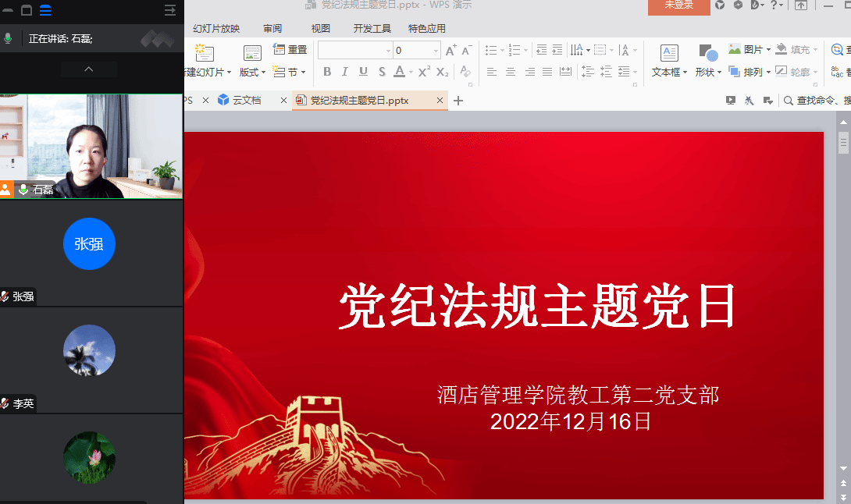The image size is (851, 504).
Task: Click the 未登录 login button
Action: click(678, 5)
